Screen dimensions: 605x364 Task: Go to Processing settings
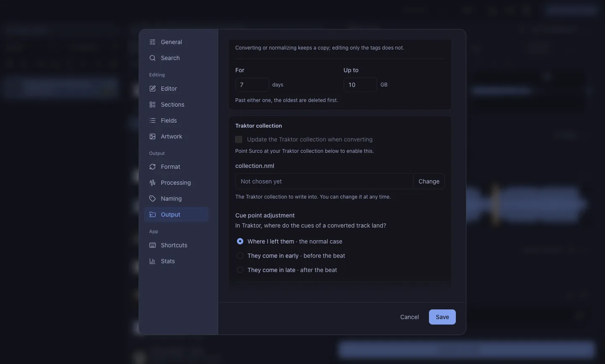click(x=176, y=183)
